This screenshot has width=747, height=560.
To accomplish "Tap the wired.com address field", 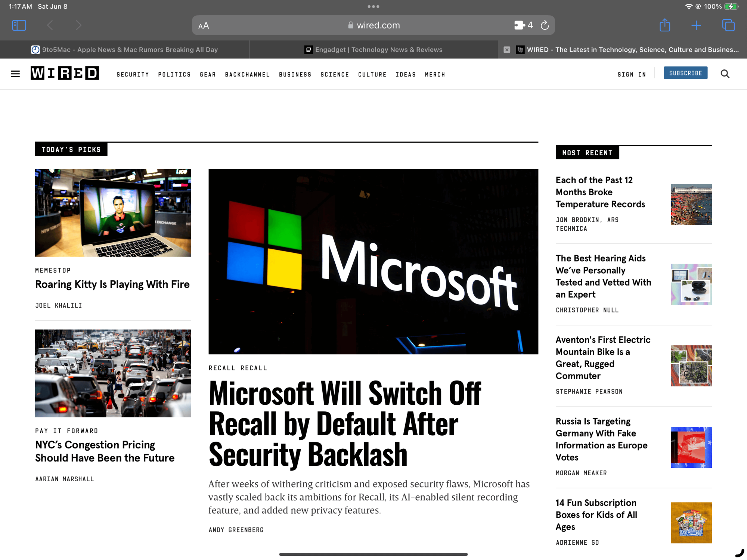I will coord(373,25).
